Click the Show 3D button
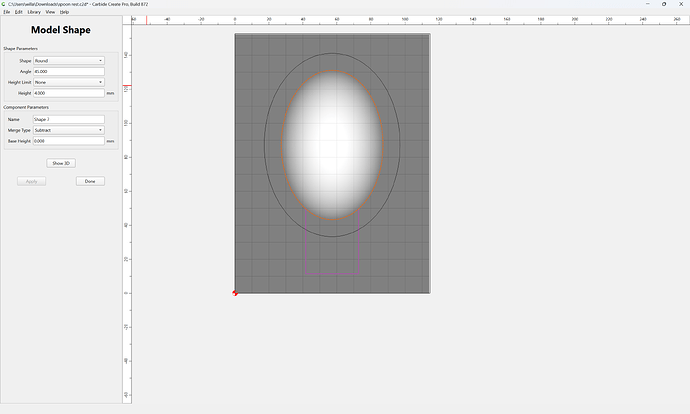This screenshot has height=414, width=690. 61,163
